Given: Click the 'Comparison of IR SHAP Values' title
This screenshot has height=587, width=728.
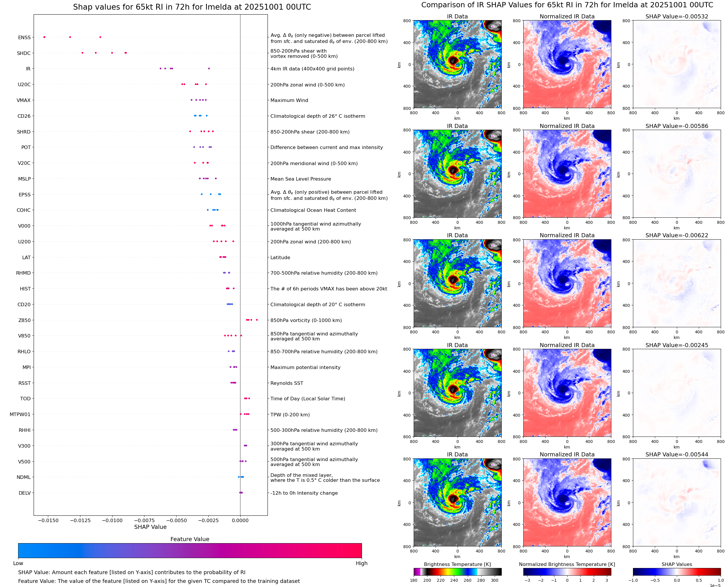Looking at the screenshot, I should coord(567,5).
